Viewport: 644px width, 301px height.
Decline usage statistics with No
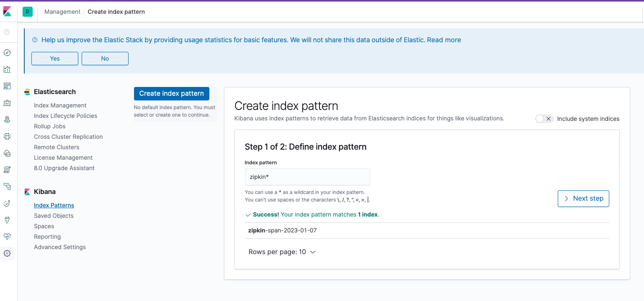105,58
